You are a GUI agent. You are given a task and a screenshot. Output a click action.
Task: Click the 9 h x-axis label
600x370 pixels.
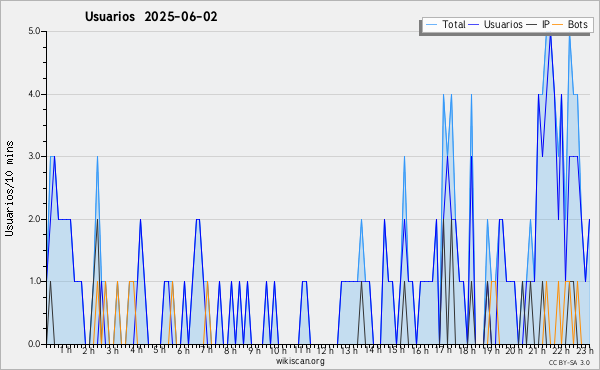coord(254,350)
